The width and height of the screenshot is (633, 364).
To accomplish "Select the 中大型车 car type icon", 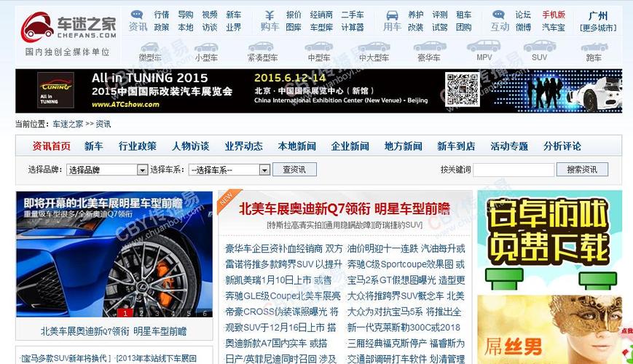I will coord(374,47).
